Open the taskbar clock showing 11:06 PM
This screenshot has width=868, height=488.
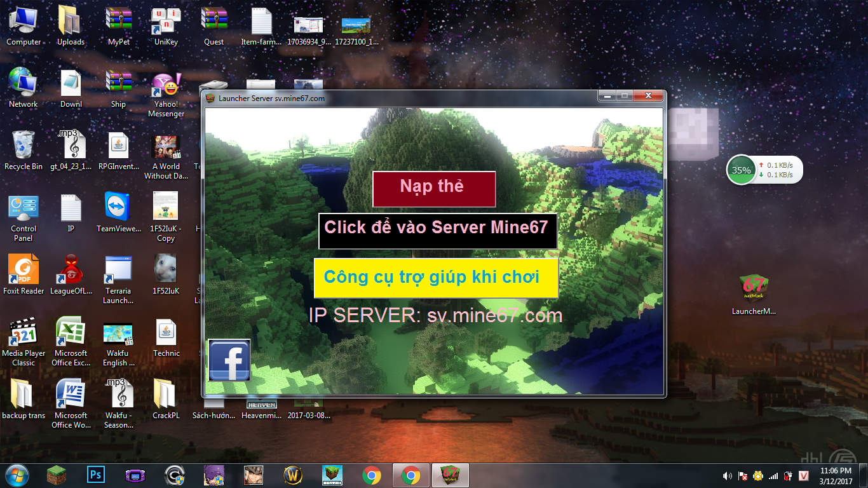(836, 475)
